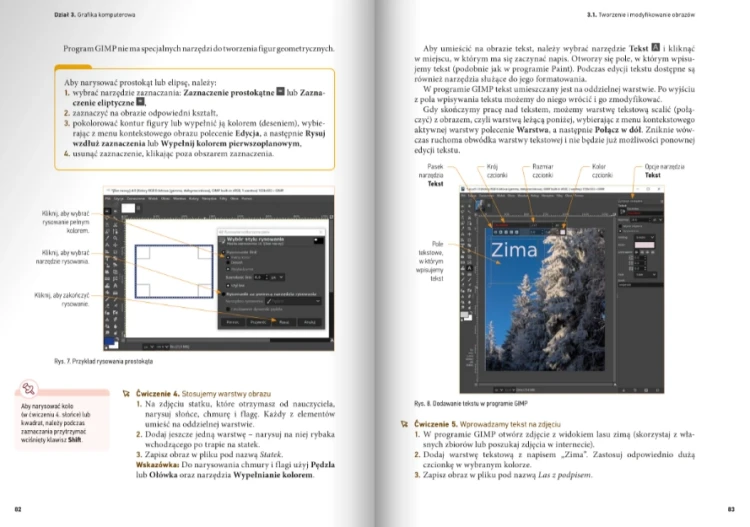Open Pole dropdown in Rys. 8 tool options
Image resolution: width=750 pixels, height=527 pixels.
[646, 274]
